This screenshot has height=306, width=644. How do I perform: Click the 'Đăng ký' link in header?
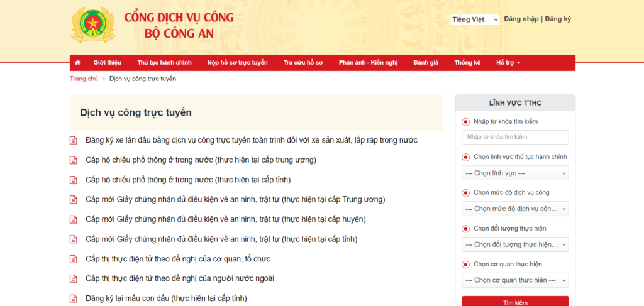point(558,19)
